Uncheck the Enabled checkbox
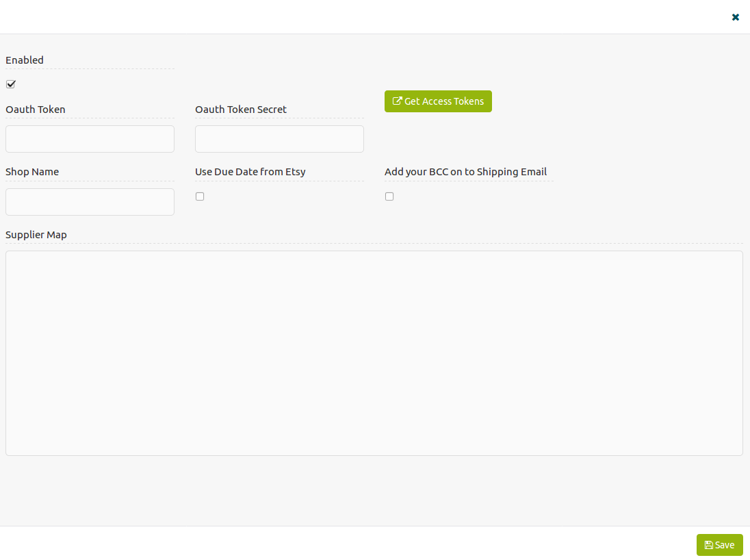Image resolution: width=750 pixels, height=560 pixels. tap(10, 84)
